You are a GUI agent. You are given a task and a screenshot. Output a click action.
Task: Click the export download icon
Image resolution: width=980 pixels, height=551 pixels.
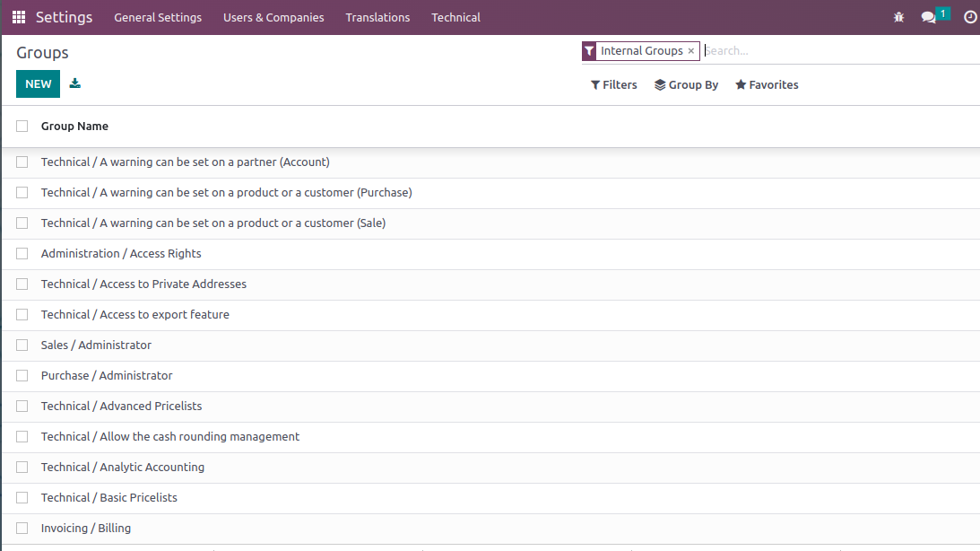(x=75, y=83)
